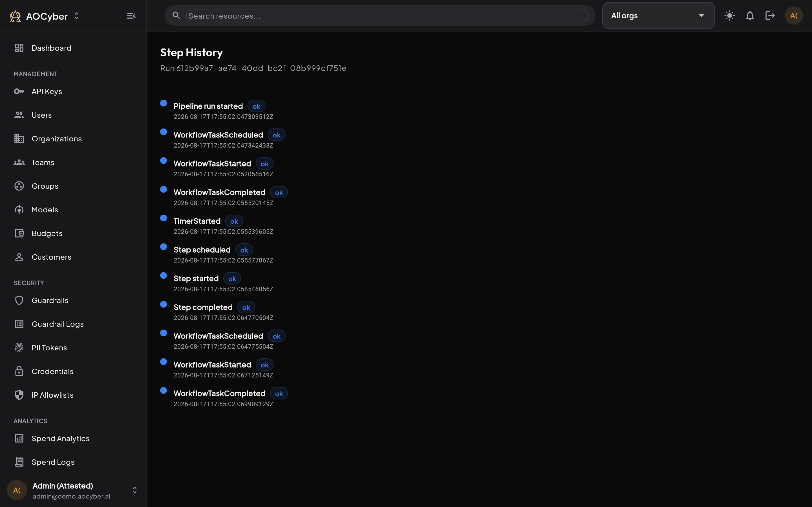This screenshot has height=507, width=812.
Task: Open the PII Tokens fingerprint icon
Action: pyautogui.click(x=19, y=347)
